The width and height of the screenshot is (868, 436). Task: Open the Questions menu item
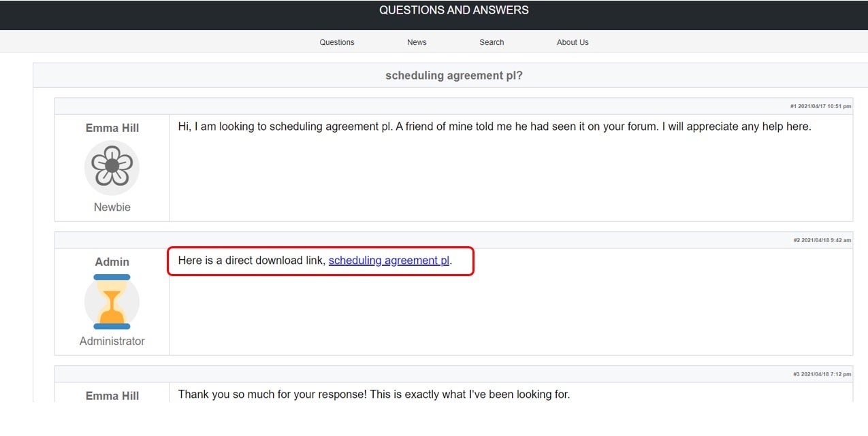[x=337, y=42]
